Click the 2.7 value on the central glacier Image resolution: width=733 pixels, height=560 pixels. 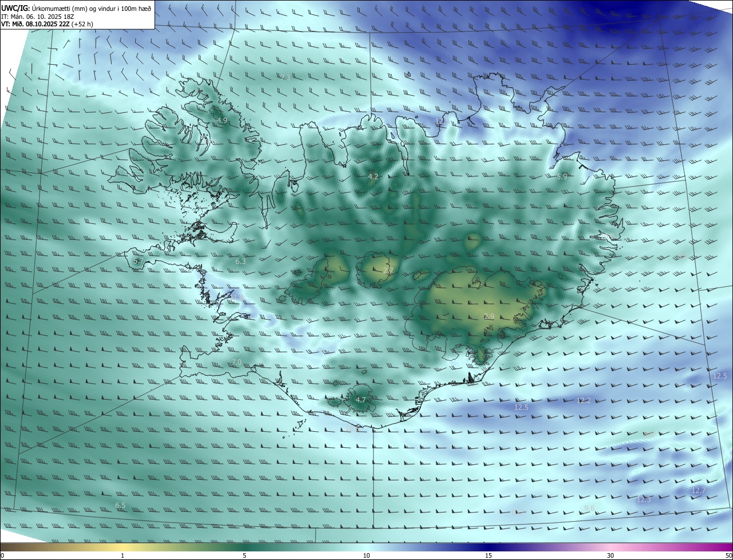tap(388, 270)
